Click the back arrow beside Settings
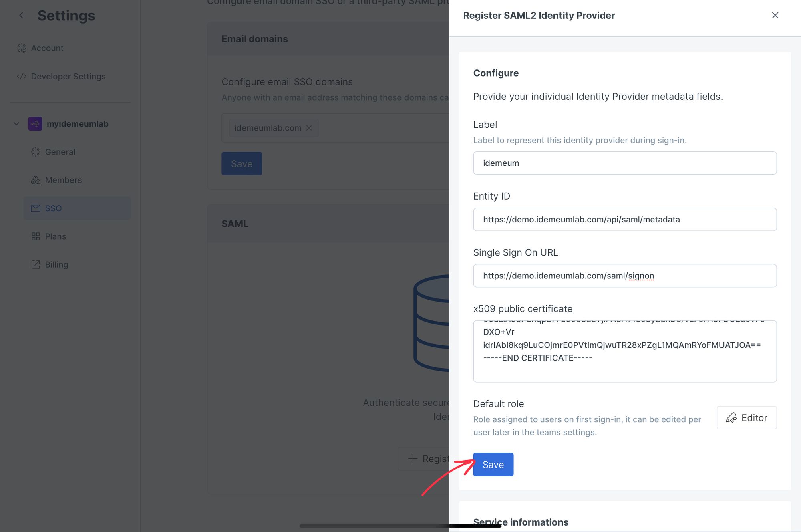801x532 pixels. tap(21, 15)
